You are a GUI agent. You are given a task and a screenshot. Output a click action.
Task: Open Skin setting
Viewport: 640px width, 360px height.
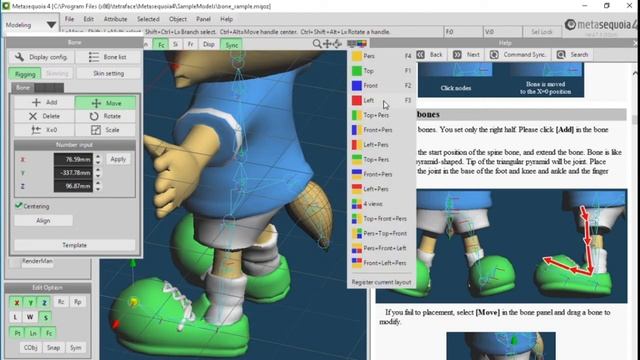tap(108, 73)
